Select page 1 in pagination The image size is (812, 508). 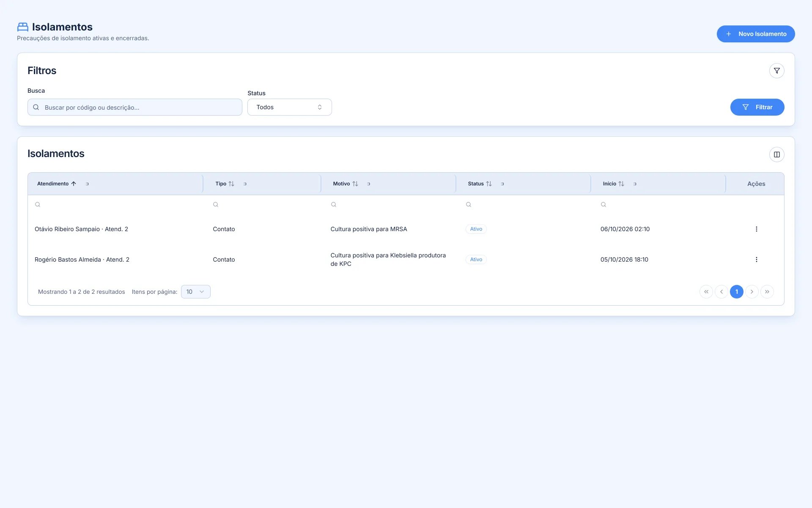tap(737, 292)
